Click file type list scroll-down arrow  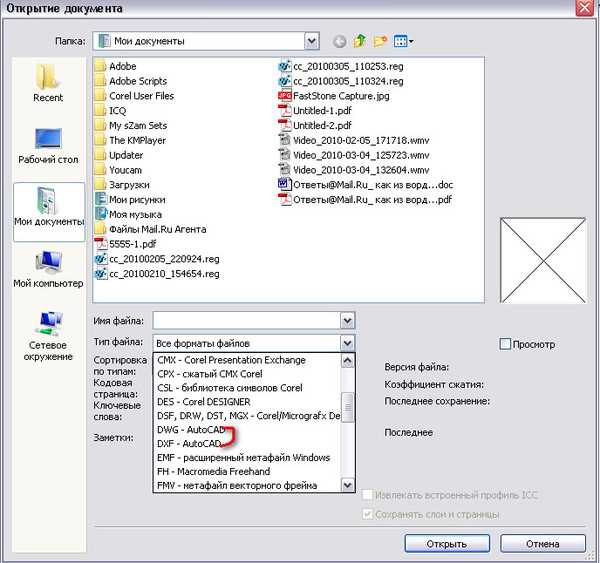[347, 485]
